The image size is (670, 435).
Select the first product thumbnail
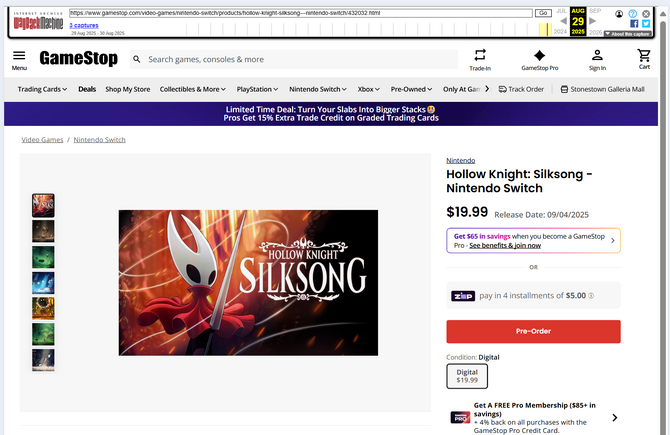point(44,206)
